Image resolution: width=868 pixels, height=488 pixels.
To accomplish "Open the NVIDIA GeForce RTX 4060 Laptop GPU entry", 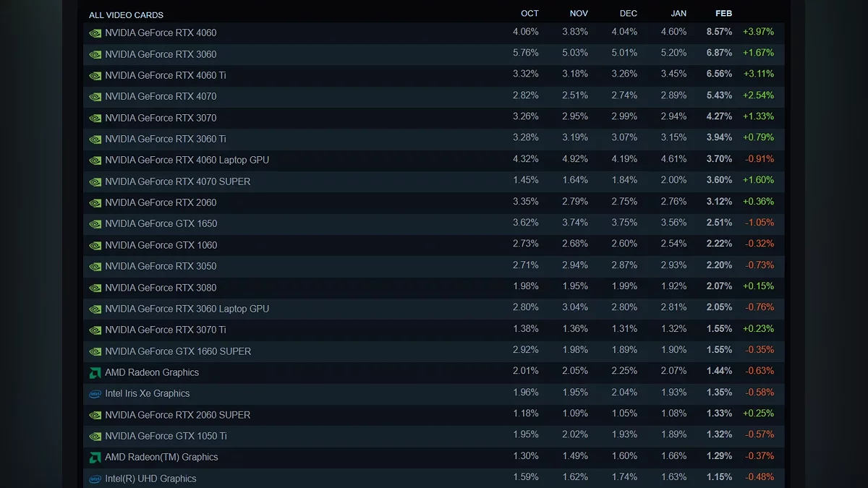I will [x=434, y=160].
